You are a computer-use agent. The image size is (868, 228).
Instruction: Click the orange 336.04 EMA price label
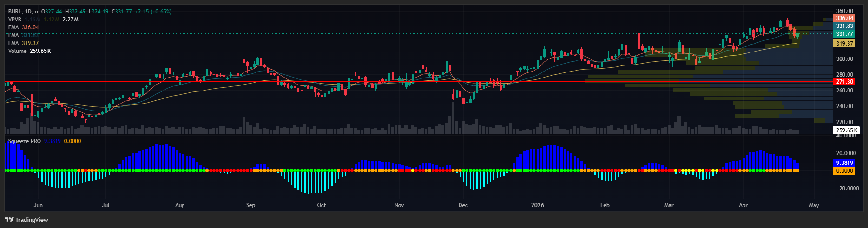[x=844, y=18]
